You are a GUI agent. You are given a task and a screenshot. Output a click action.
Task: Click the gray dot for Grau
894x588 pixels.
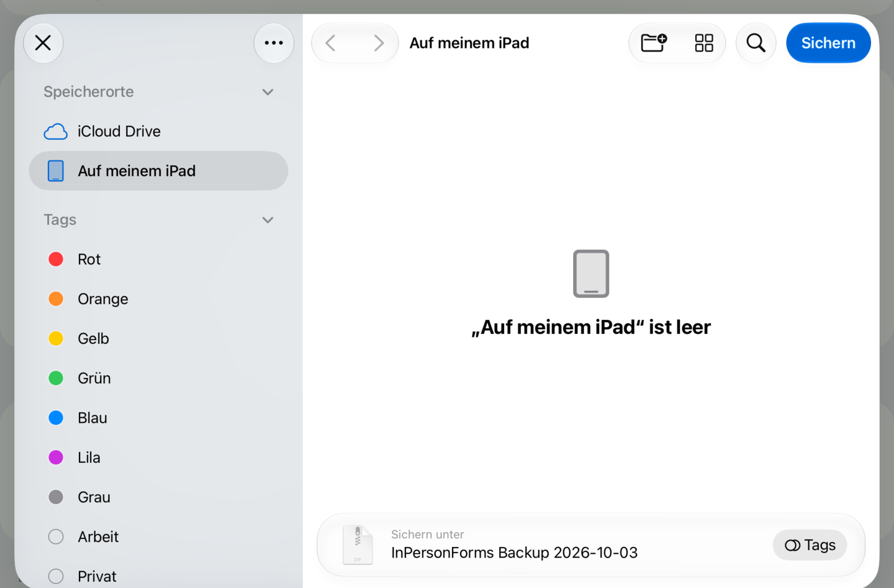[x=56, y=497]
